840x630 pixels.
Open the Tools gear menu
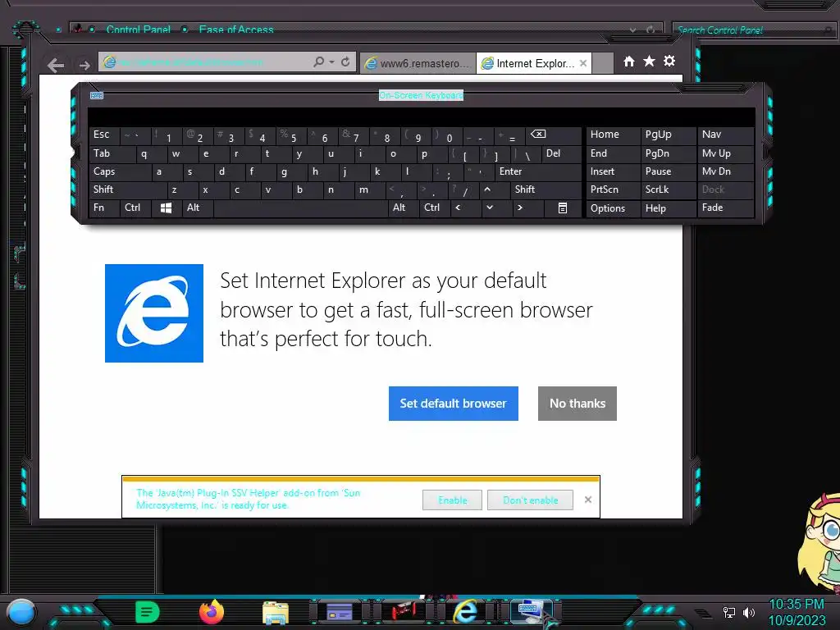point(669,61)
